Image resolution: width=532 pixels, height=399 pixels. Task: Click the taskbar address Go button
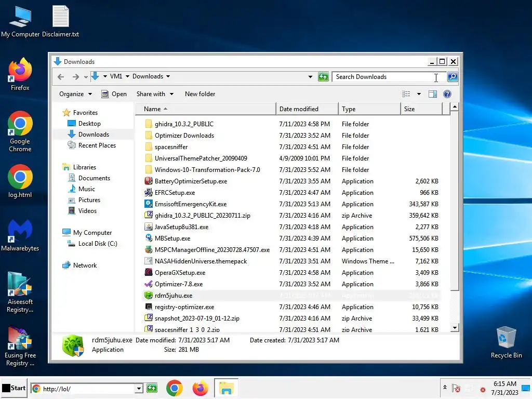pyautogui.click(x=152, y=388)
